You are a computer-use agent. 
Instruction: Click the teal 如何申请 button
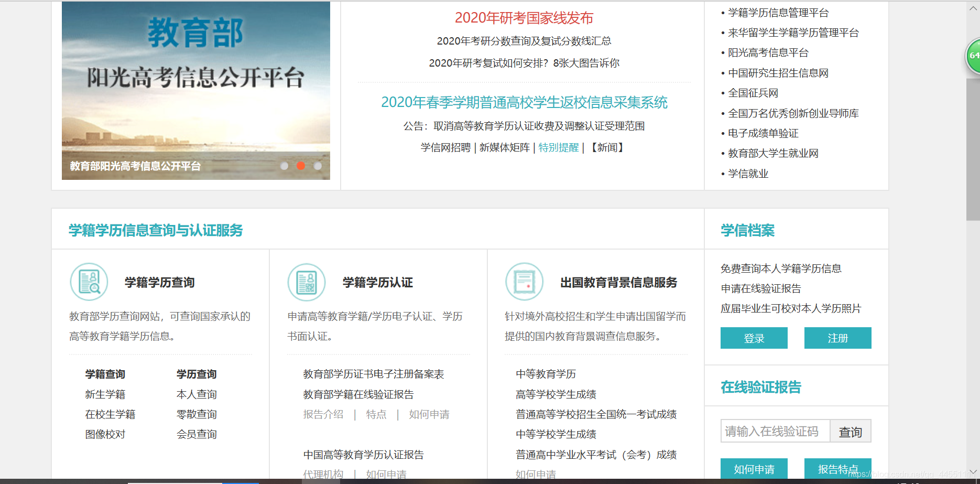point(754,469)
